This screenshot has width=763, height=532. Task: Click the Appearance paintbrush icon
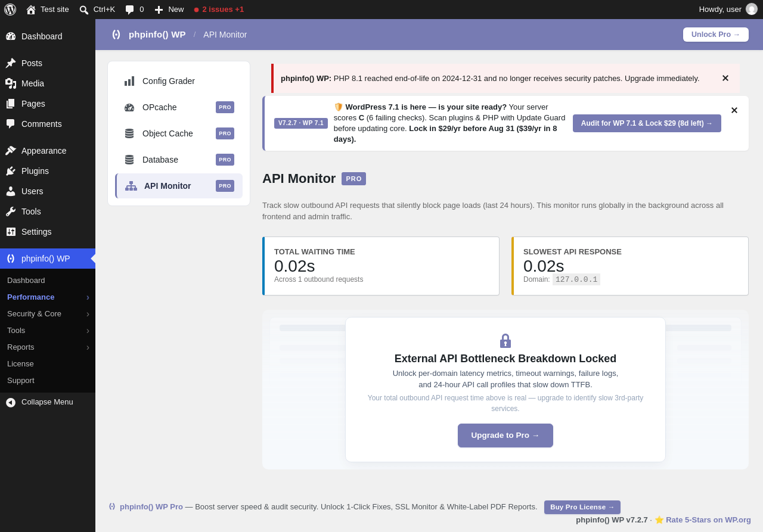point(11,151)
